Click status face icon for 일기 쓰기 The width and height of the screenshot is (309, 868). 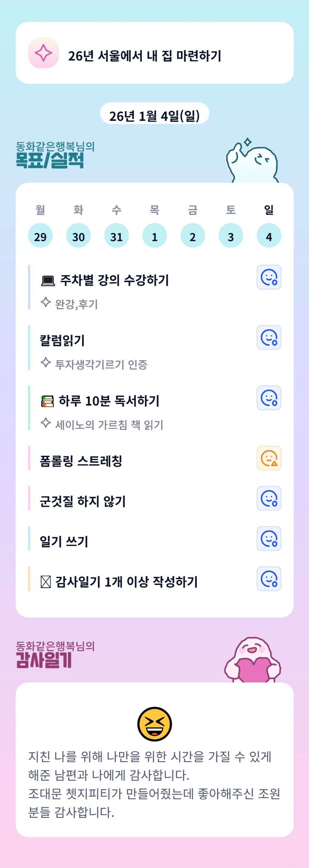[x=269, y=539]
